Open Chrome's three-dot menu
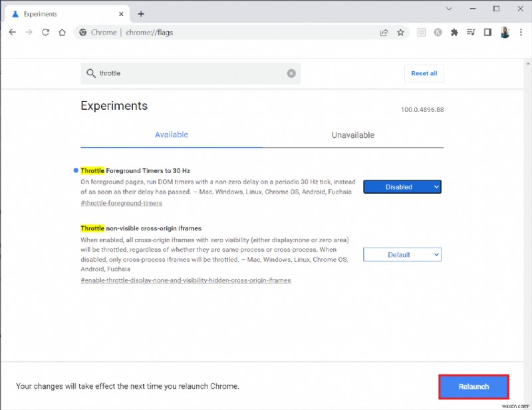 pos(521,32)
